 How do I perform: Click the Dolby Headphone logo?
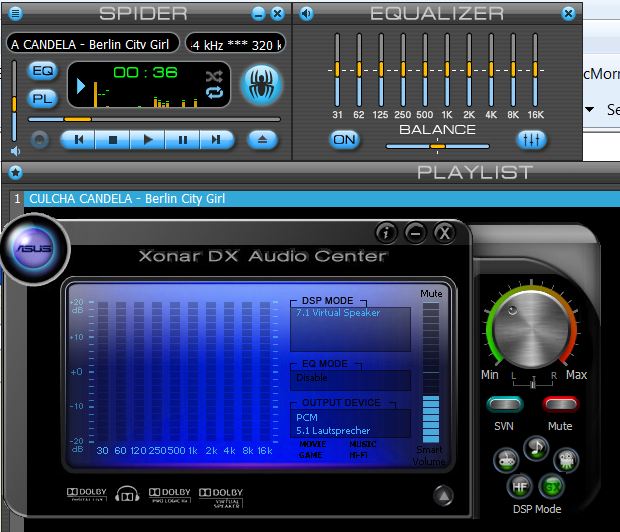pyautogui.click(x=127, y=494)
